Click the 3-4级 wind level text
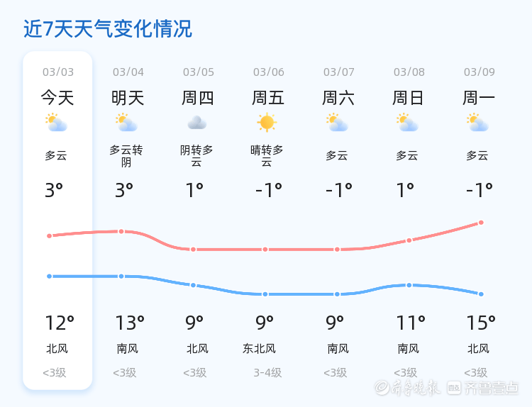532x407 pixels. [x=267, y=373]
